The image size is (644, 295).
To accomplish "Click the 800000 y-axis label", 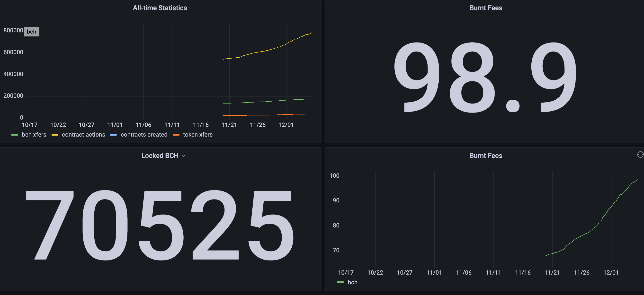I will tap(13, 30).
